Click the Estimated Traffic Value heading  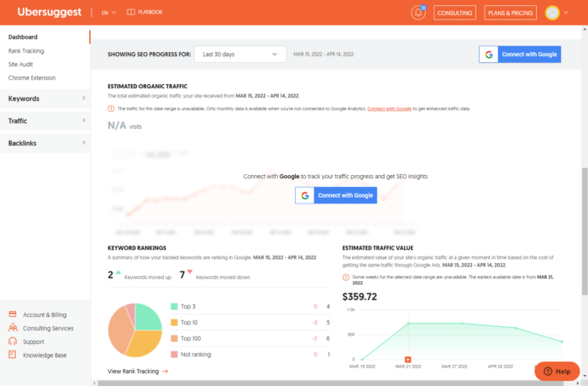point(378,248)
